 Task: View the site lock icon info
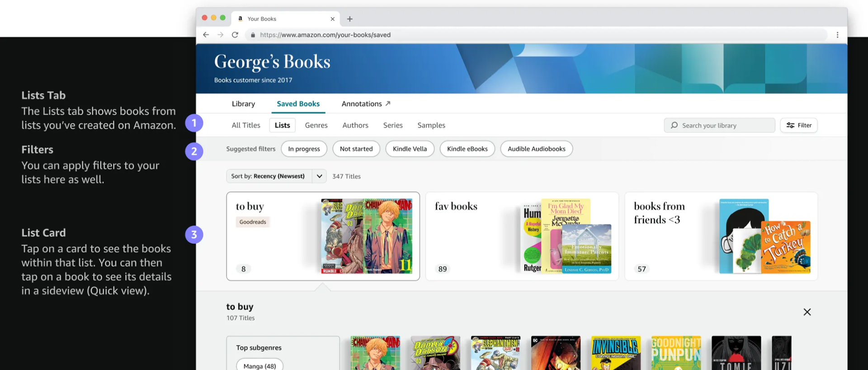click(x=253, y=35)
